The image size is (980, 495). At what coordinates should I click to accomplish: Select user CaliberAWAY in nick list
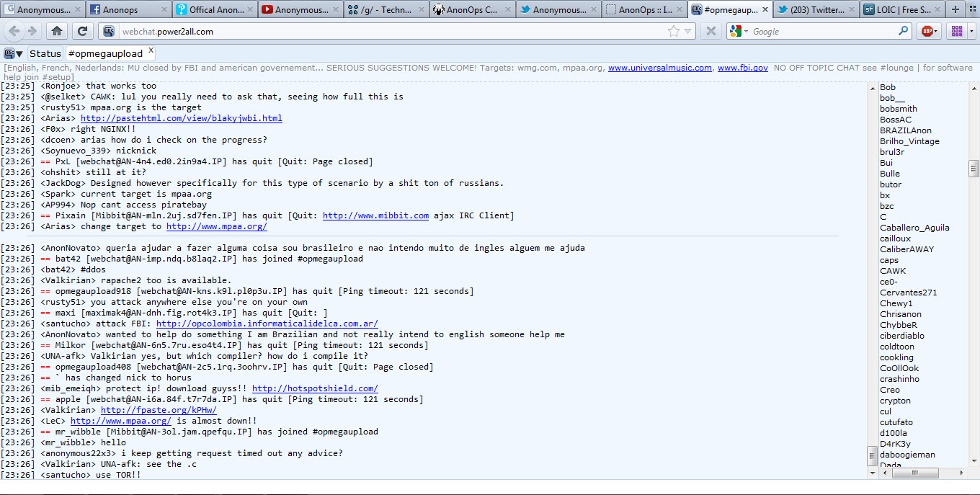[x=906, y=249]
